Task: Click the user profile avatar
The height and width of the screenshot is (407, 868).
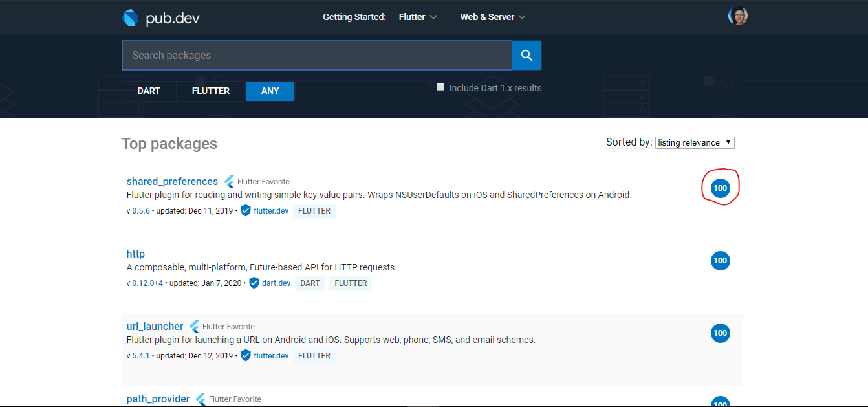Action: point(737,14)
